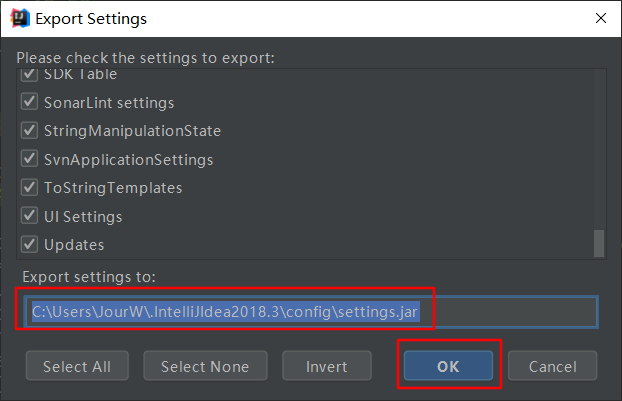
Task: Uncheck the SDK Table checkbox
Action: tap(29, 74)
